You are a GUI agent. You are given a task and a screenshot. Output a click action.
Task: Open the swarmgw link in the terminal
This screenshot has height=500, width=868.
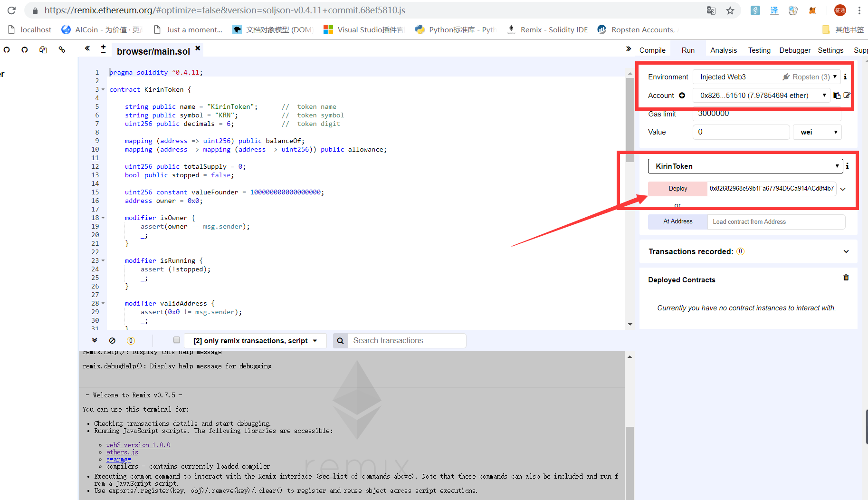(119, 459)
